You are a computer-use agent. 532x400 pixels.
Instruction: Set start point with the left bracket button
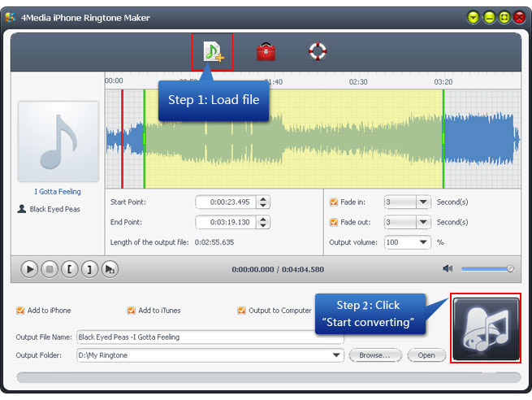[x=71, y=269]
